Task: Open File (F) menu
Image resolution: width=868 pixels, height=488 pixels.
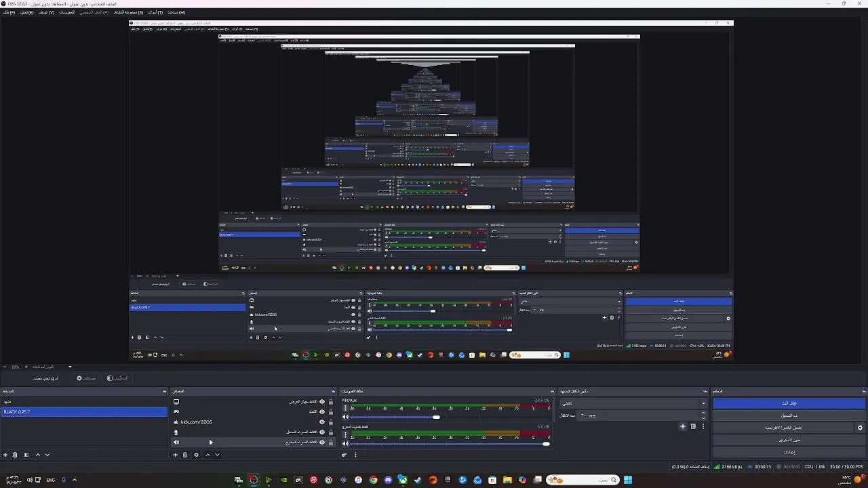Action: pyautogui.click(x=8, y=12)
